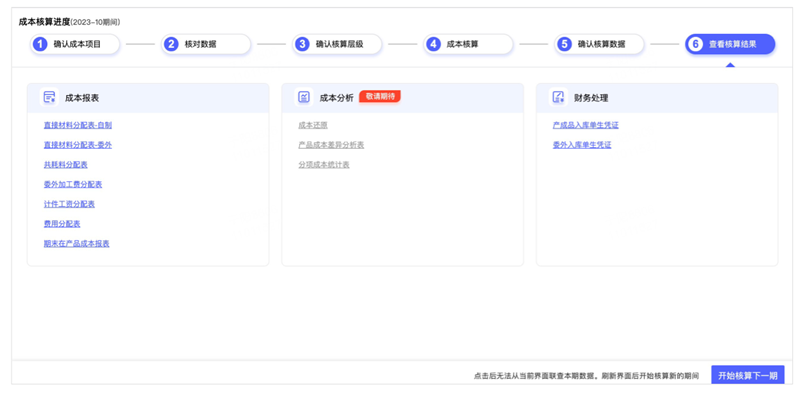Click the 开始核算下一期 button
Image resolution: width=800 pixels, height=394 pixels.
pyautogui.click(x=748, y=376)
